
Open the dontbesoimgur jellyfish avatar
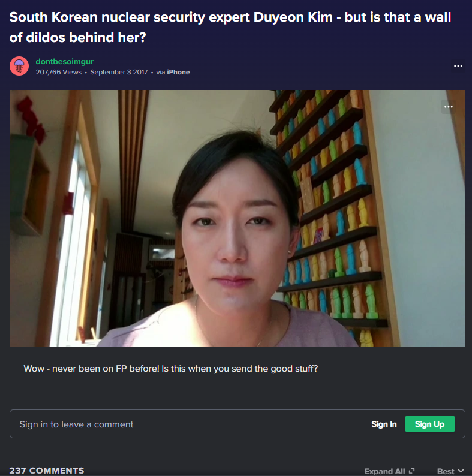click(x=19, y=66)
